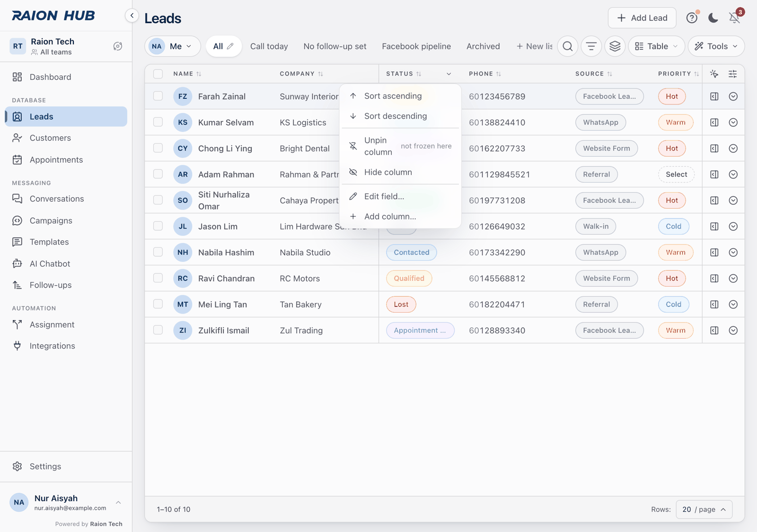Screen dimensions: 757x532
Task: Click the ZI avatar for Zulkifli Ismail
Action: point(183,331)
